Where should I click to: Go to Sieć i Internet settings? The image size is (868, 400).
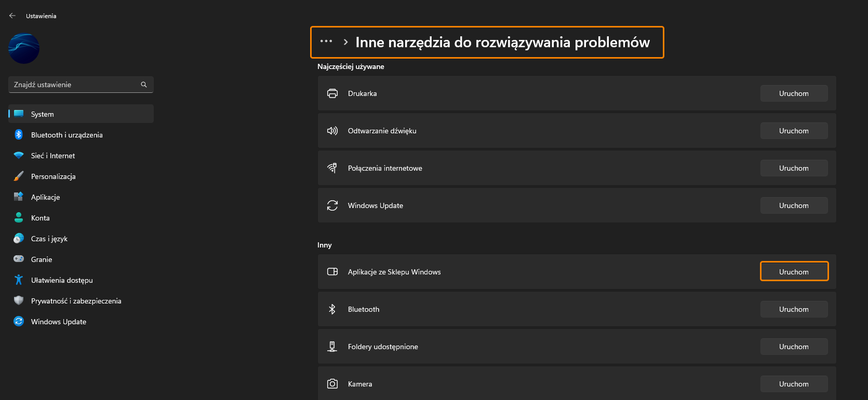point(81,155)
